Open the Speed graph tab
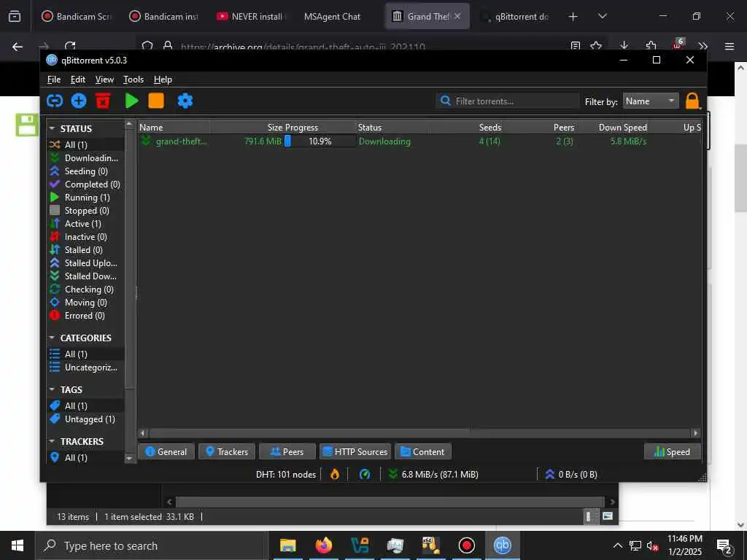 [x=672, y=451]
